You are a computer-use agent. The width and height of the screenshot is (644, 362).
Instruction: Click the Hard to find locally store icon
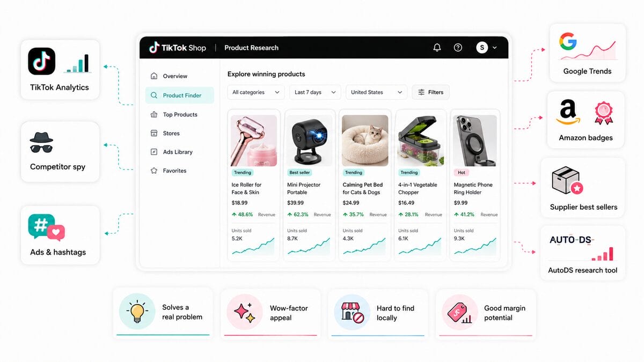[352, 312]
